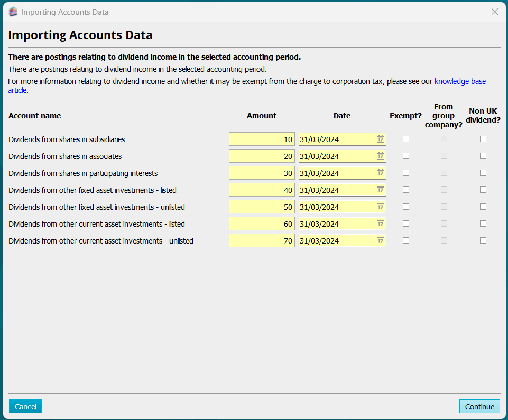Cancel the accounts data import
The image size is (508, 420).
point(25,406)
